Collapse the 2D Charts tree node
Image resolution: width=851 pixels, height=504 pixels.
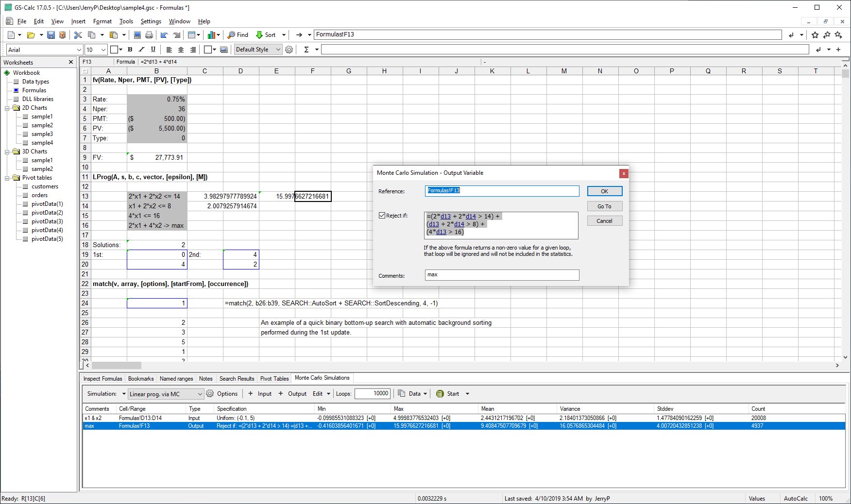[x=8, y=108]
